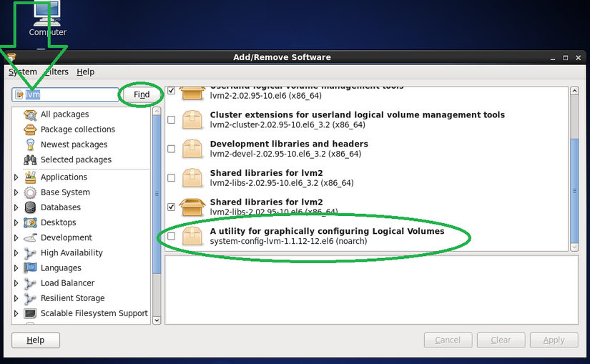
Task: Click the installed lvm2-2.02.95 open box icon
Action: point(192,92)
